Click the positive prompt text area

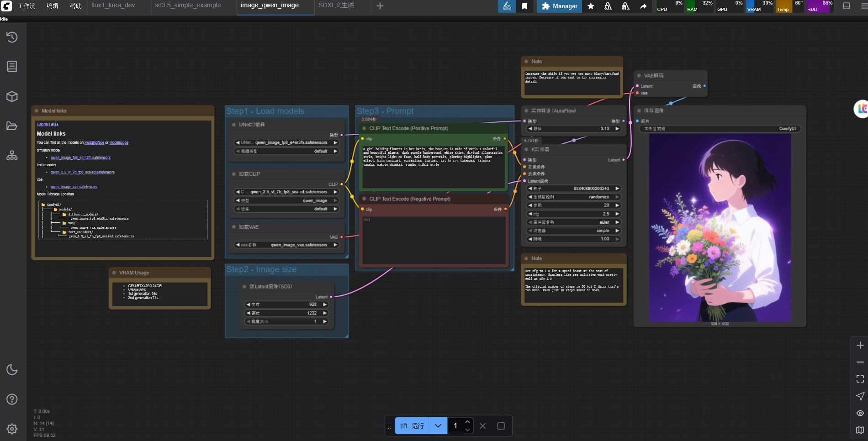433,167
